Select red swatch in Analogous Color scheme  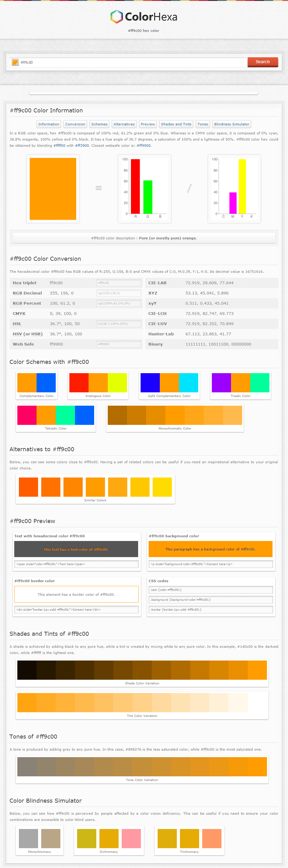[79, 382]
